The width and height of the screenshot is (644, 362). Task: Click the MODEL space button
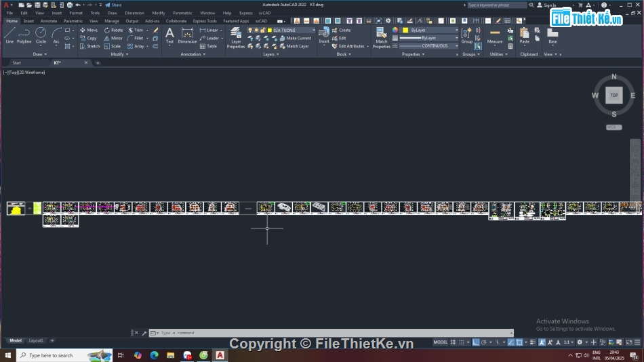(440, 342)
